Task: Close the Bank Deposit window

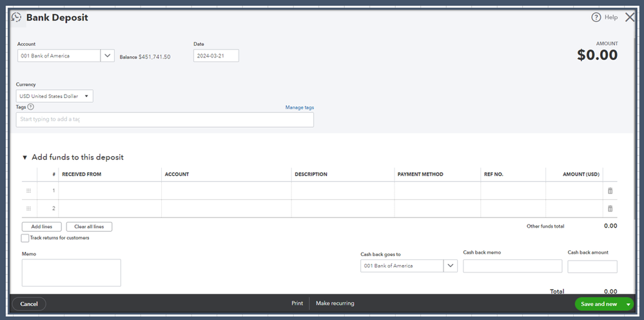Action: [x=630, y=17]
